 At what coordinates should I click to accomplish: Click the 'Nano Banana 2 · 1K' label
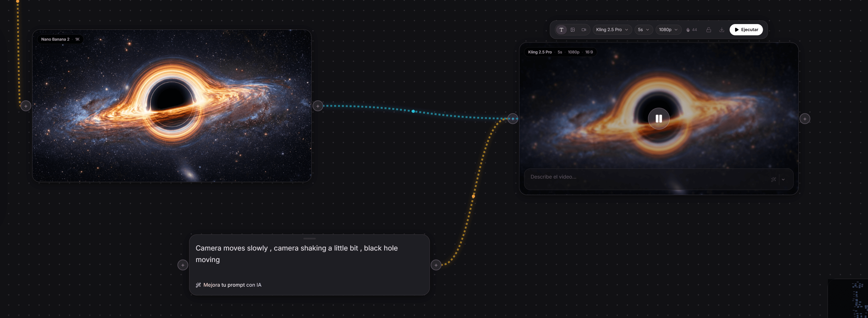coord(60,39)
